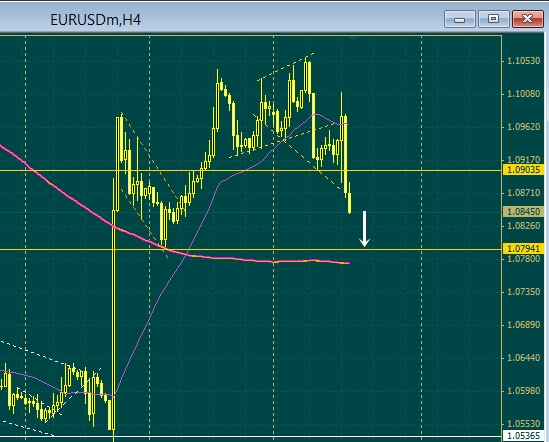Maximize the EURUSDm,H4 chart window

pos(493,19)
